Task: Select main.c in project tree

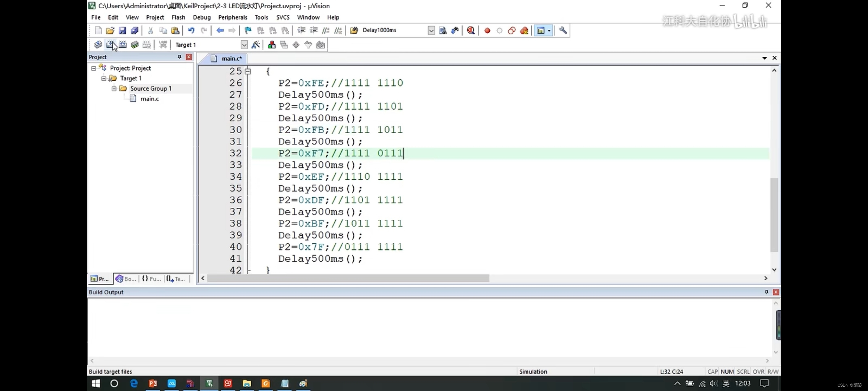Action: pos(149,98)
